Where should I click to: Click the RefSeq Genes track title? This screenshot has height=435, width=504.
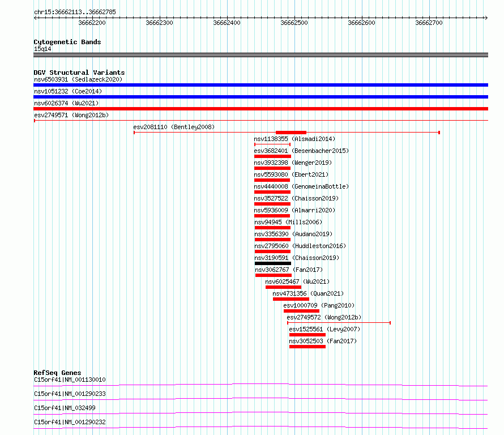tap(57, 373)
